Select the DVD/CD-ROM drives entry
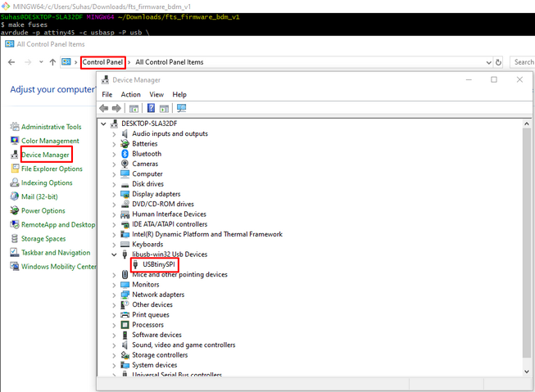The image size is (535, 392). point(163,204)
